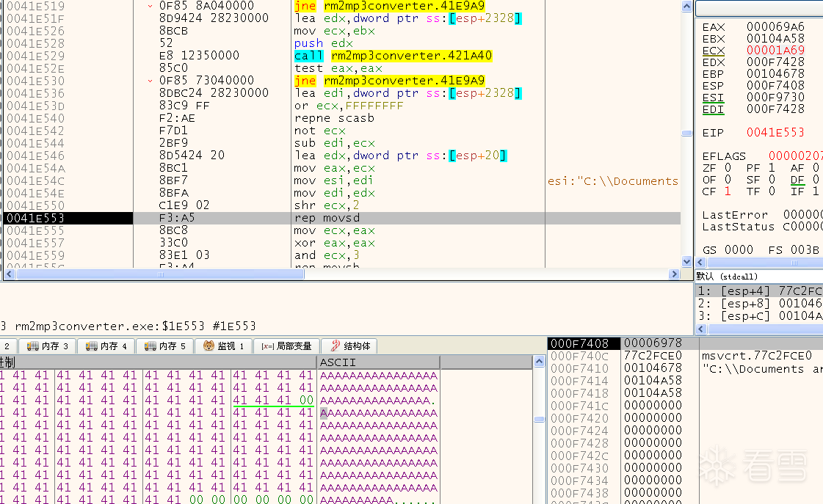The image size is (823, 504).
Task: Click the memory icon on 内存 5 tab
Action: pos(150,346)
